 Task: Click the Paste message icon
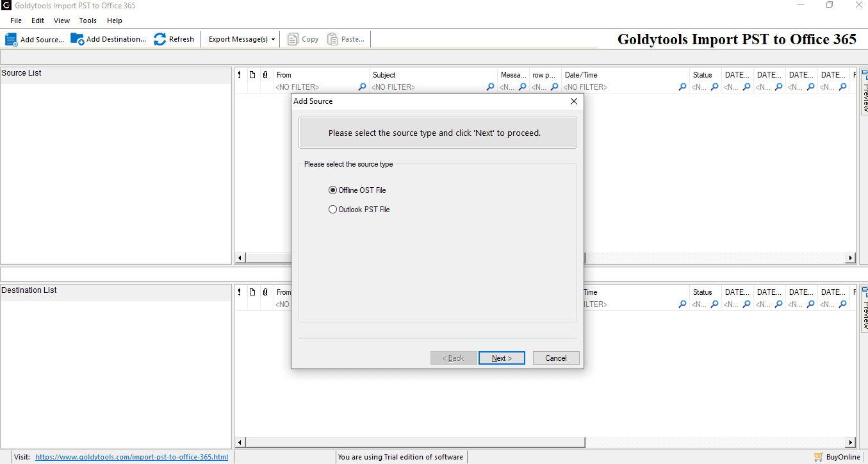click(x=331, y=38)
